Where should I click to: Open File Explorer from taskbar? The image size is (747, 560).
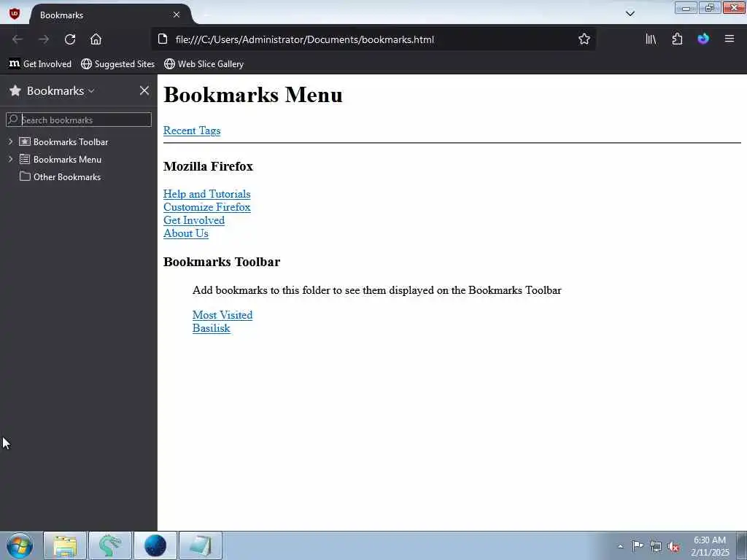point(65,545)
